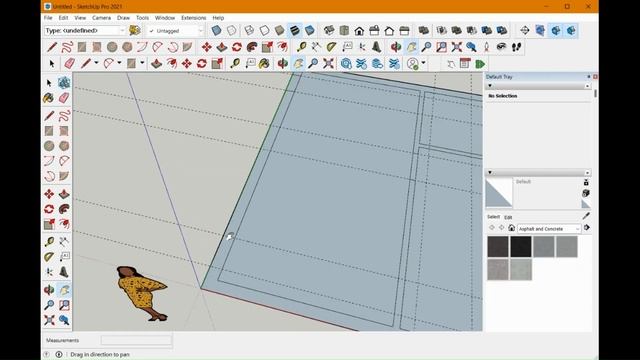Click the Classifier paint icon beside Type field
This screenshot has height=360, width=640.
pyautogui.click(x=134, y=30)
